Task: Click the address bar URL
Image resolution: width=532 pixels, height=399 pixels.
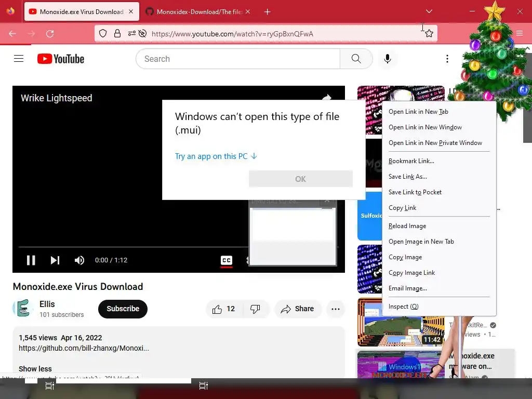Action: click(x=232, y=34)
